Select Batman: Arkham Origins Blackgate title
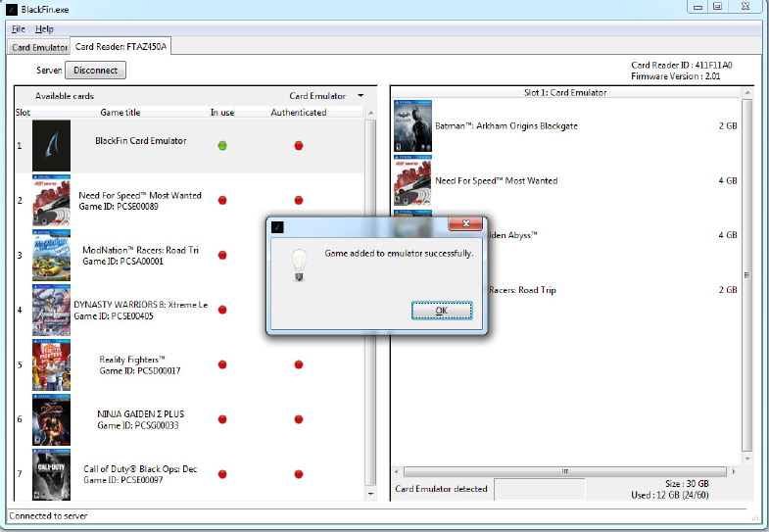The height and width of the screenshot is (532, 769). pos(506,126)
